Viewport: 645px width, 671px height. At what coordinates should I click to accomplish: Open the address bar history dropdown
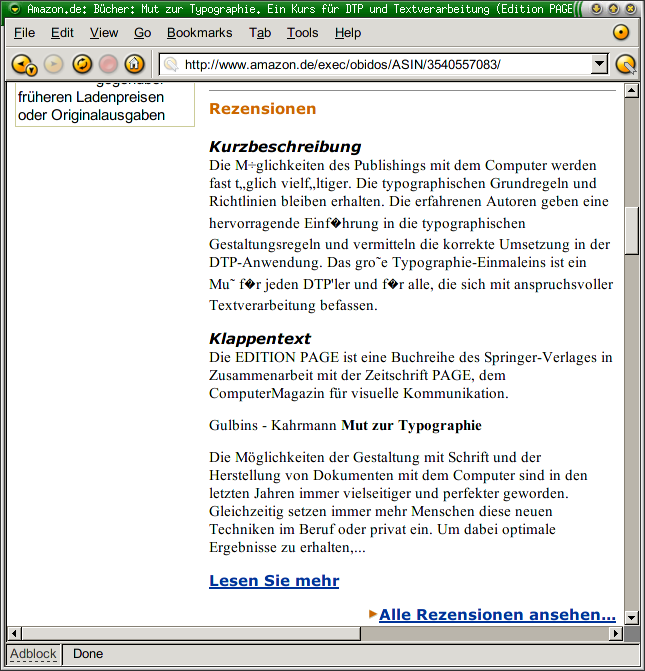[599, 64]
